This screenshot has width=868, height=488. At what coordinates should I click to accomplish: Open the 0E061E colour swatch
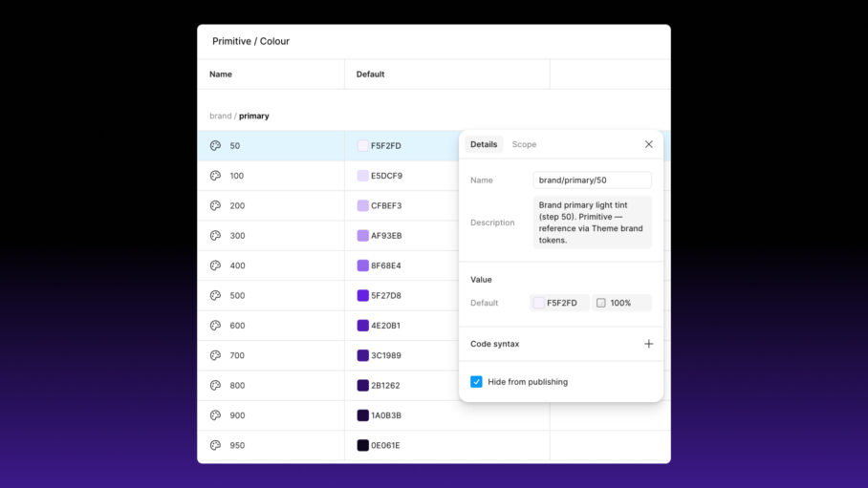[362, 445]
